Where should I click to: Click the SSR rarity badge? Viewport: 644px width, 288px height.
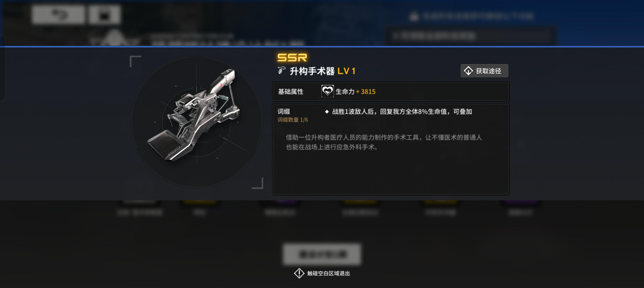click(292, 58)
